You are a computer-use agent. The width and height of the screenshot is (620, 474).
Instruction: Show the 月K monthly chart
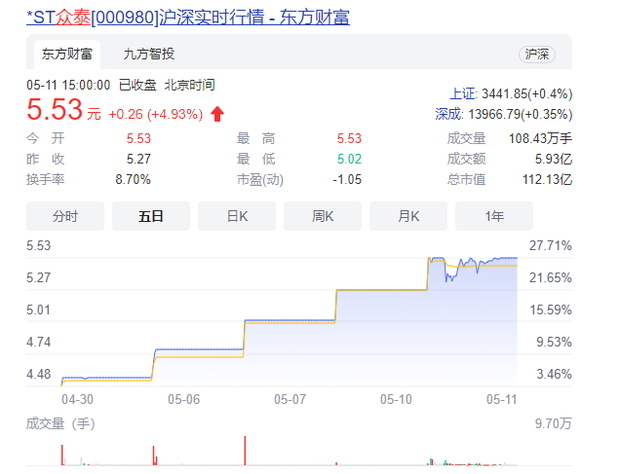tap(409, 216)
